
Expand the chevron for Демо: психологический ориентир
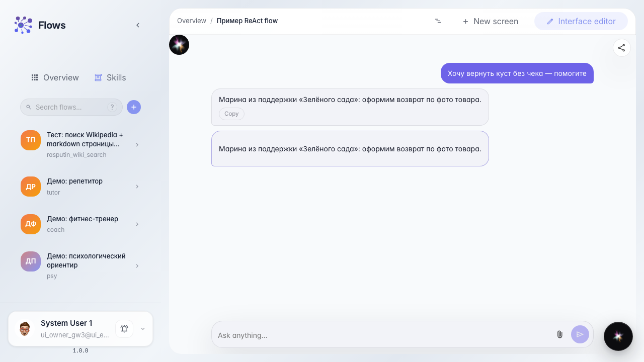137,266
